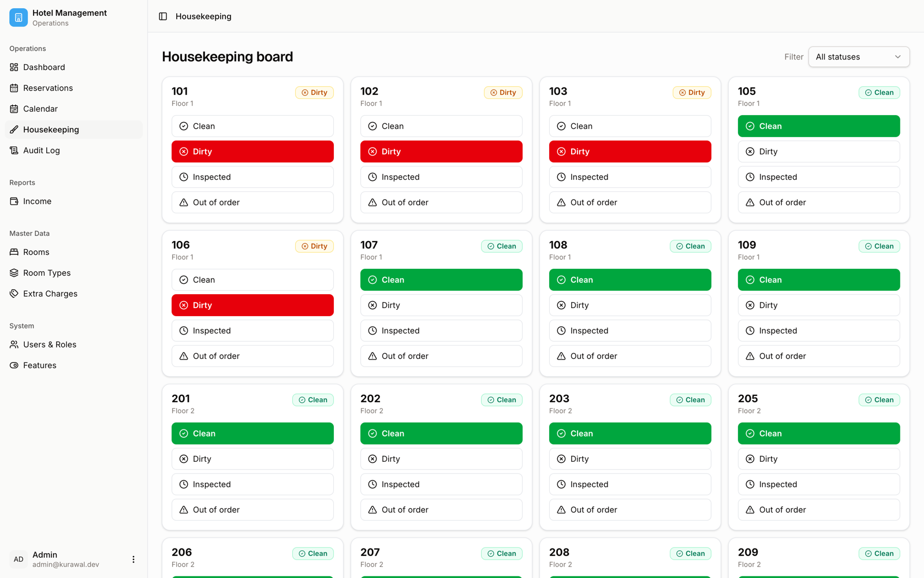Click the check icon in room 202's Clean button
Screen dimensions: 924x578
click(x=372, y=433)
